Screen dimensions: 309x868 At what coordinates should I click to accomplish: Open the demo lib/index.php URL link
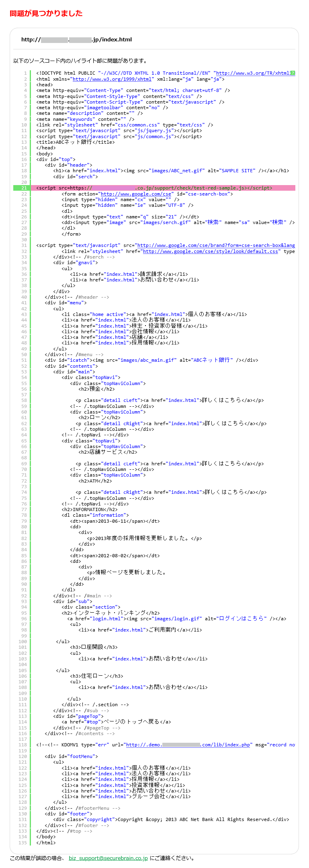click(188, 745)
